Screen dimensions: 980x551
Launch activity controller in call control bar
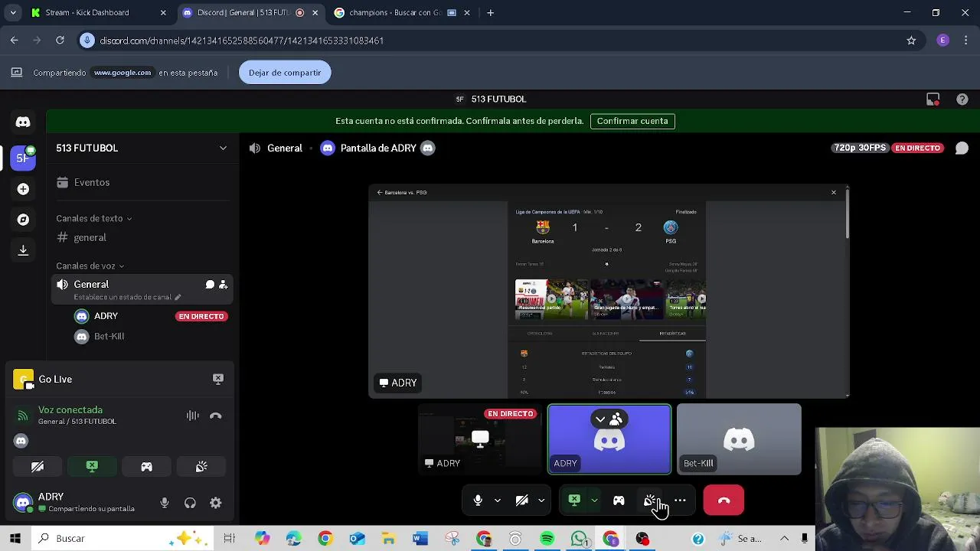point(619,500)
